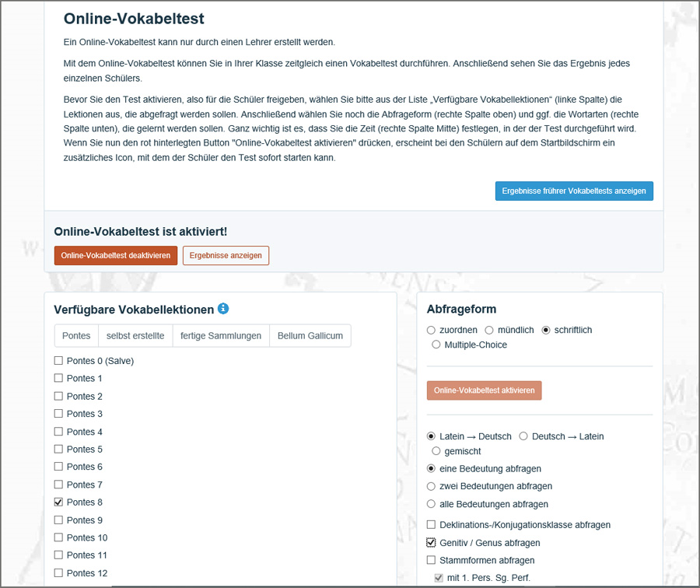Select eine Bedeutung abfragen
Viewport: 700px width, 588px height.
tap(431, 468)
